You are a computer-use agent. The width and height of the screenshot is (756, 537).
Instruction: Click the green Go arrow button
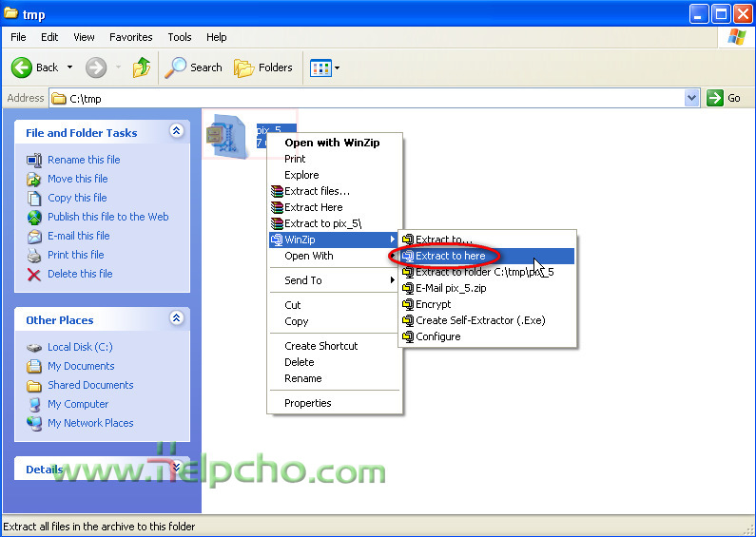click(714, 98)
